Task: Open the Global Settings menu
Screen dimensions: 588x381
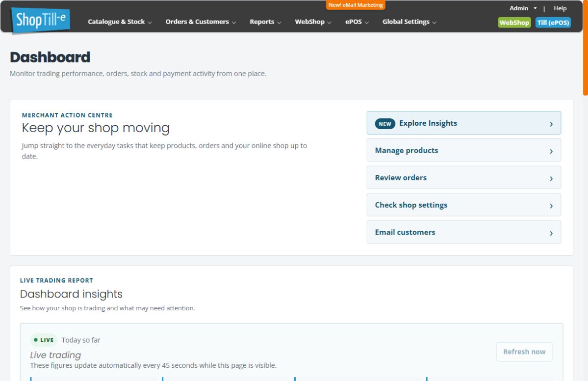Action: tap(409, 22)
